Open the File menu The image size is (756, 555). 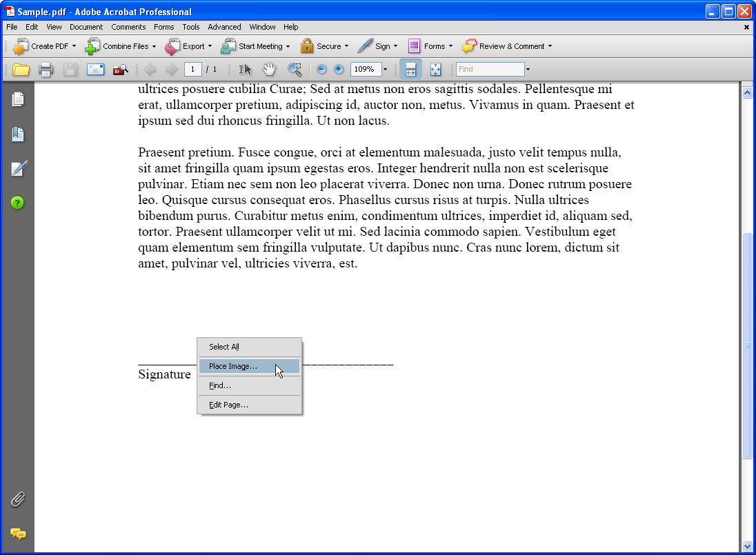[12, 27]
